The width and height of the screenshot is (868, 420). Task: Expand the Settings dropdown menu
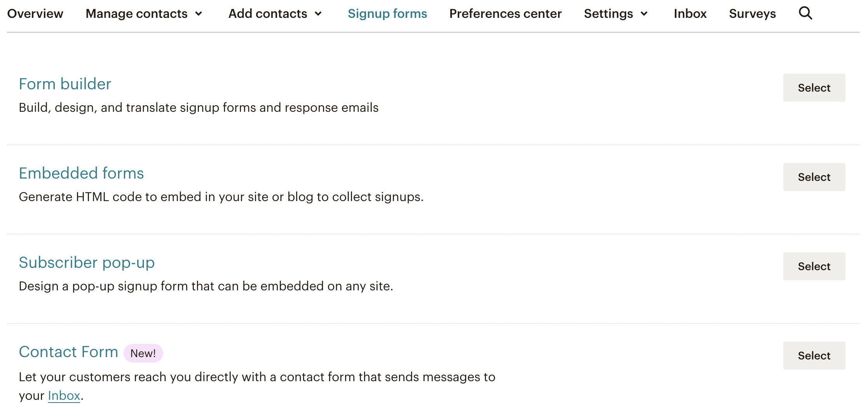616,14
